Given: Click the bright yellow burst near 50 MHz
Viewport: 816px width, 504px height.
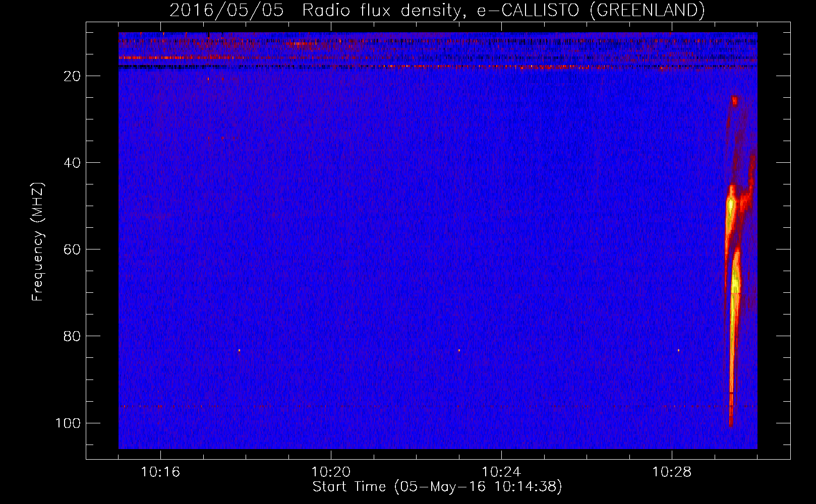Looking at the screenshot, I should [x=731, y=212].
